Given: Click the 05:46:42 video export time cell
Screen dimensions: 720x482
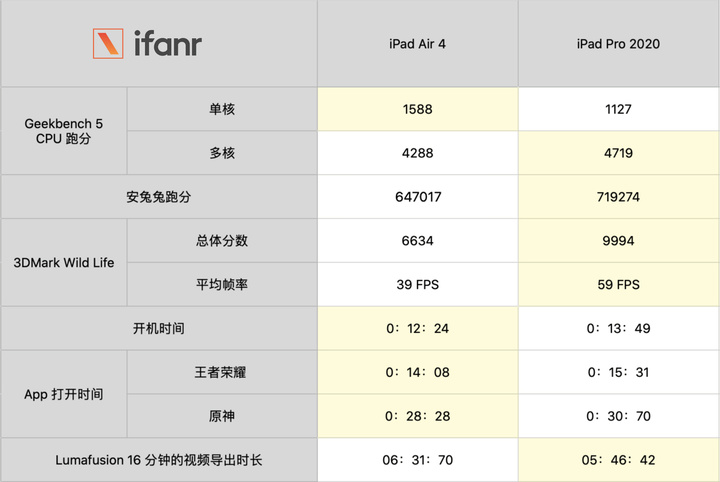Looking at the screenshot, I should 618,460.
